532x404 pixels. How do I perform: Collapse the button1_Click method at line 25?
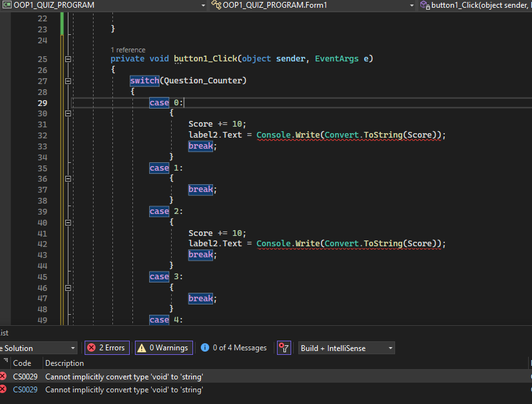pyautogui.click(x=68, y=59)
